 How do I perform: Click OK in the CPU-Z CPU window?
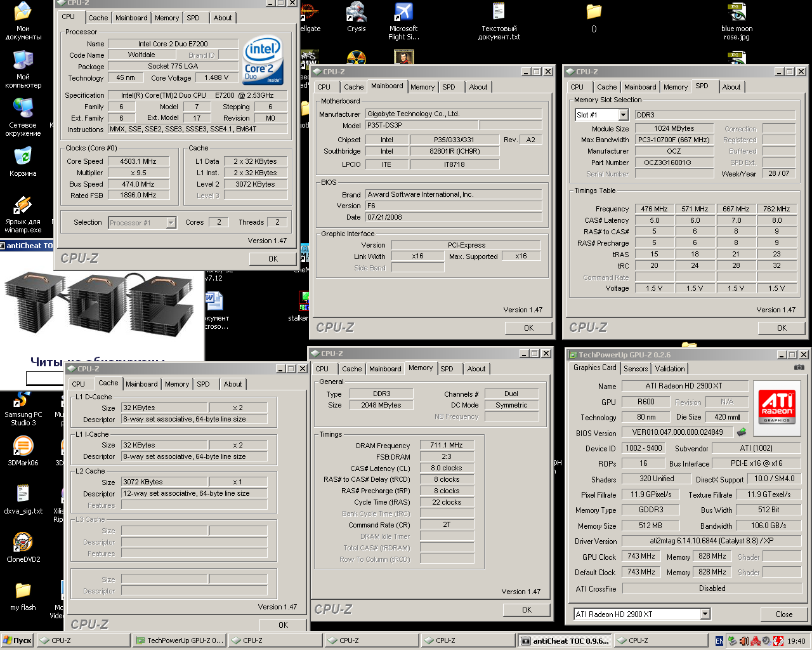pyautogui.click(x=273, y=259)
